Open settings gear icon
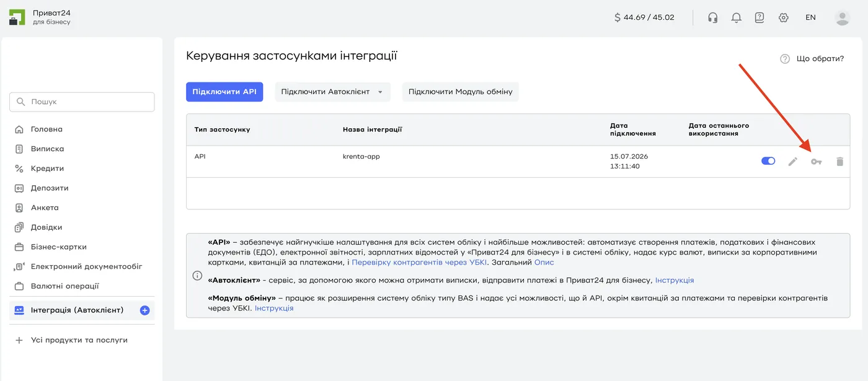 (784, 17)
